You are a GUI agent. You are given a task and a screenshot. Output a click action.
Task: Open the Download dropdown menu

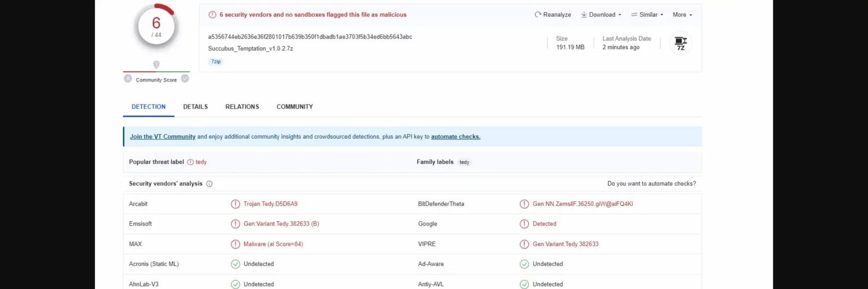coord(601,15)
